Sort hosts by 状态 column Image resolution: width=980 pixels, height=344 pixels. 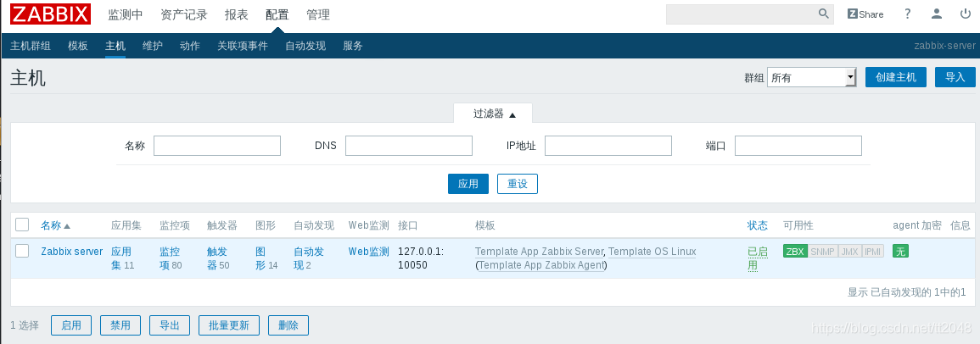point(758,225)
